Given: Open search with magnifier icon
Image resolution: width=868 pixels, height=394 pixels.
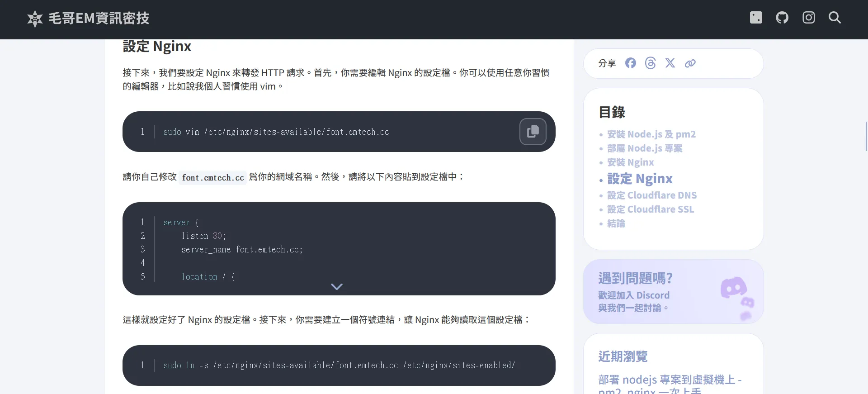Looking at the screenshot, I should tap(835, 18).
